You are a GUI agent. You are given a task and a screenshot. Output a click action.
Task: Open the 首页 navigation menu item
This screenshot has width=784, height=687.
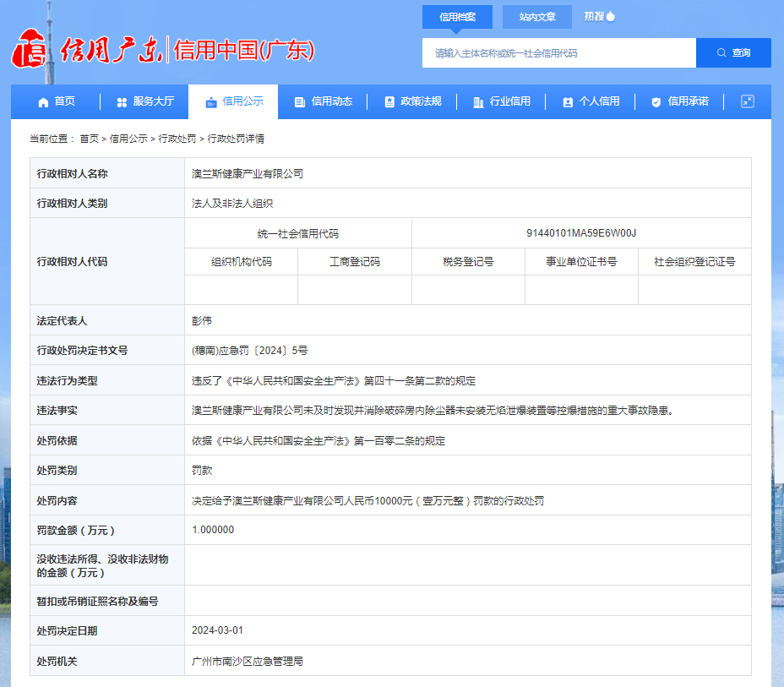(x=57, y=101)
